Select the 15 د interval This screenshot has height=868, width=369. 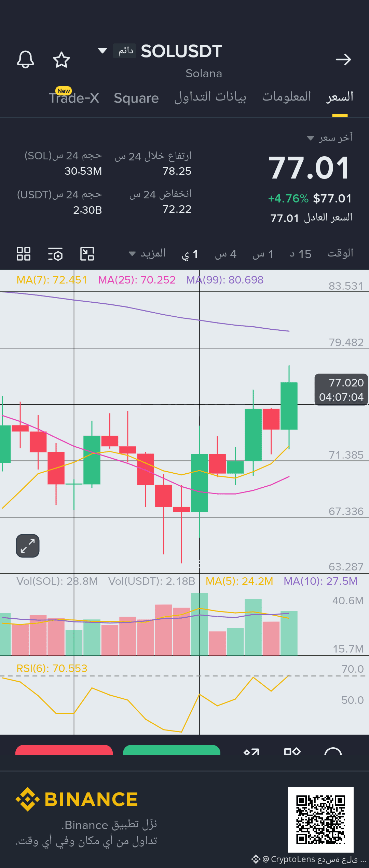(x=301, y=254)
